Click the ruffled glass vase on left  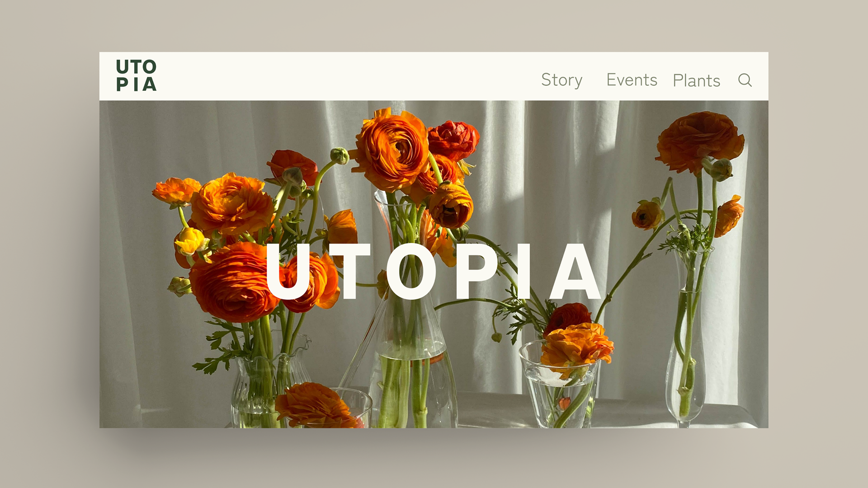point(270,382)
